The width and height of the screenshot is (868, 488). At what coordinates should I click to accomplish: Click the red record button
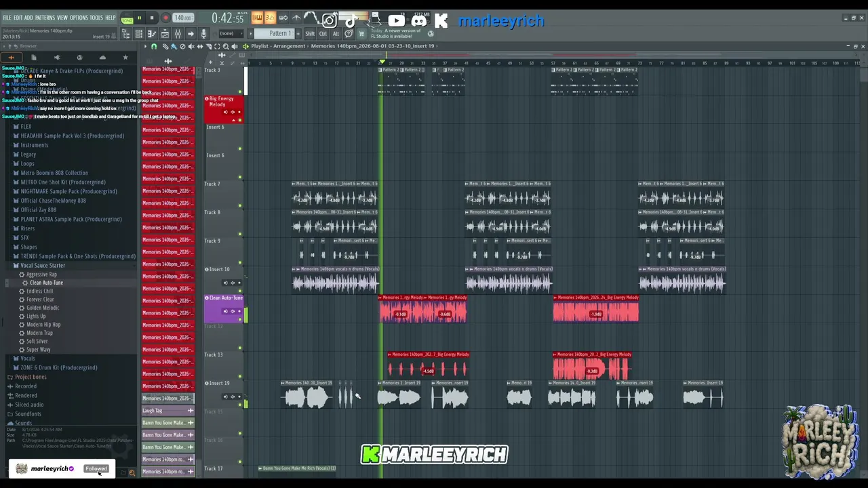click(165, 18)
